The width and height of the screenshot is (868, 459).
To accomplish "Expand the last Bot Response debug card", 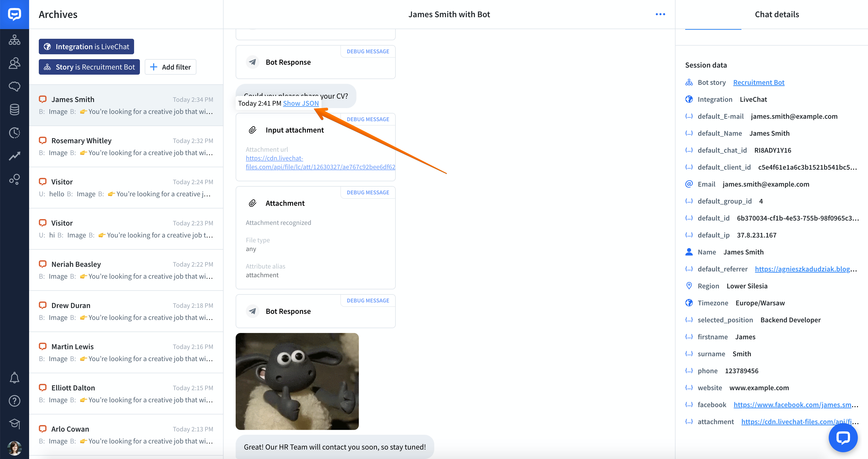I will [315, 311].
